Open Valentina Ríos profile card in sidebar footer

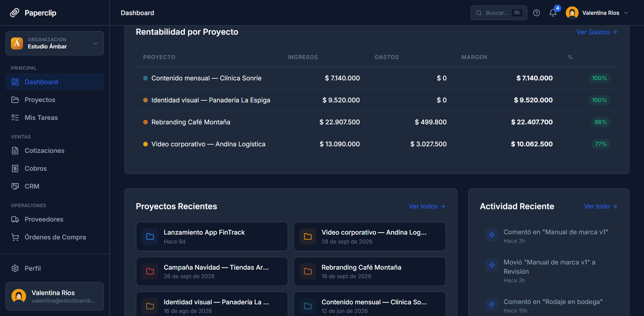coord(55,296)
